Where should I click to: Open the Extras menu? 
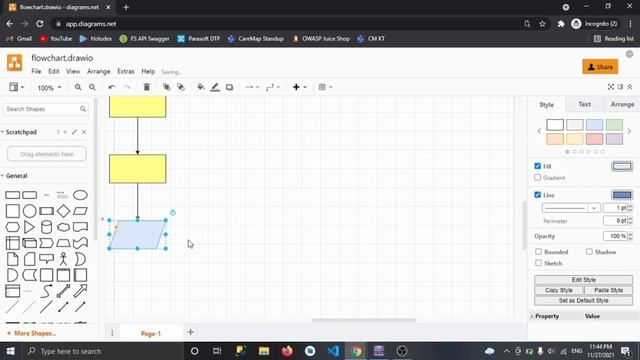click(x=126, y=71)
